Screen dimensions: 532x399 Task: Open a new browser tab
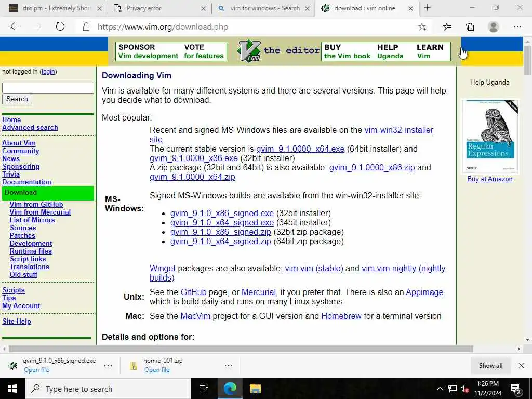point(427,8)
